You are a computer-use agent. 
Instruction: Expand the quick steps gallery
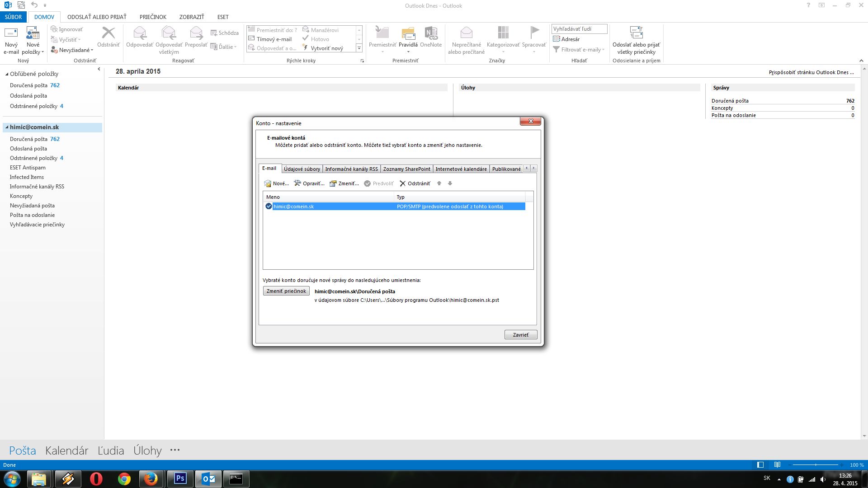359,48
